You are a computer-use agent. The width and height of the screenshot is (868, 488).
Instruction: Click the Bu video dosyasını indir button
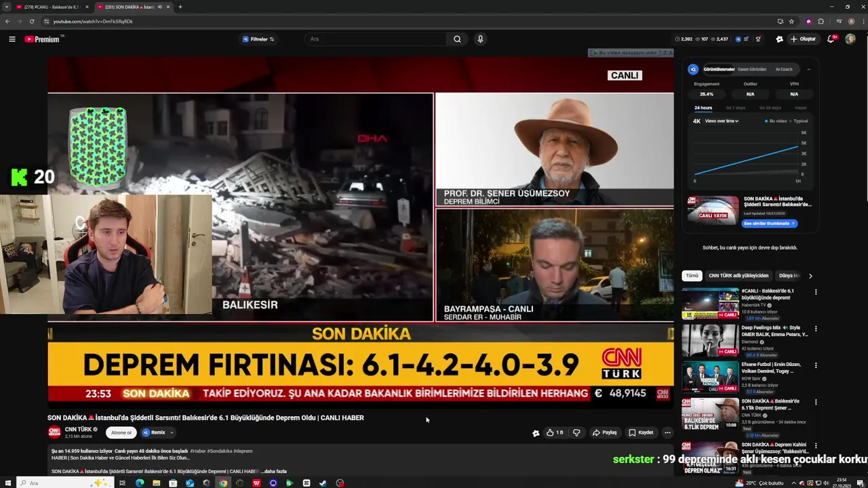(627, 52)
